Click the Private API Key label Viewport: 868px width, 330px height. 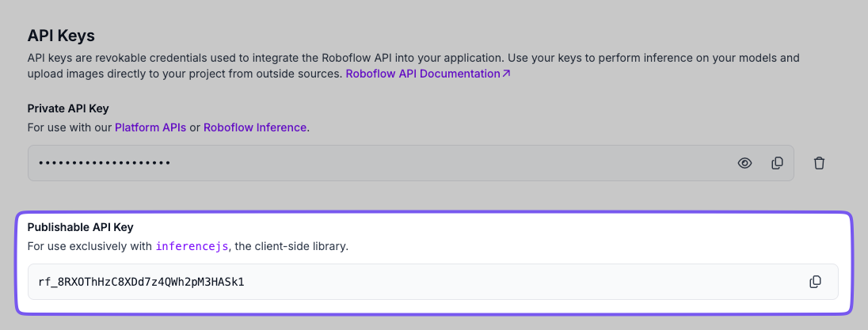[x=68, y=108]
